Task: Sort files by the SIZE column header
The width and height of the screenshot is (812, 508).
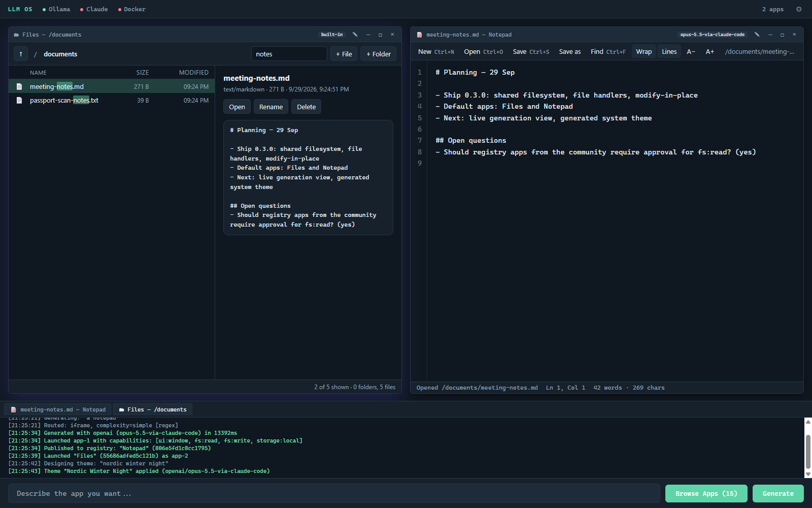Action: (x=143, y=73)
